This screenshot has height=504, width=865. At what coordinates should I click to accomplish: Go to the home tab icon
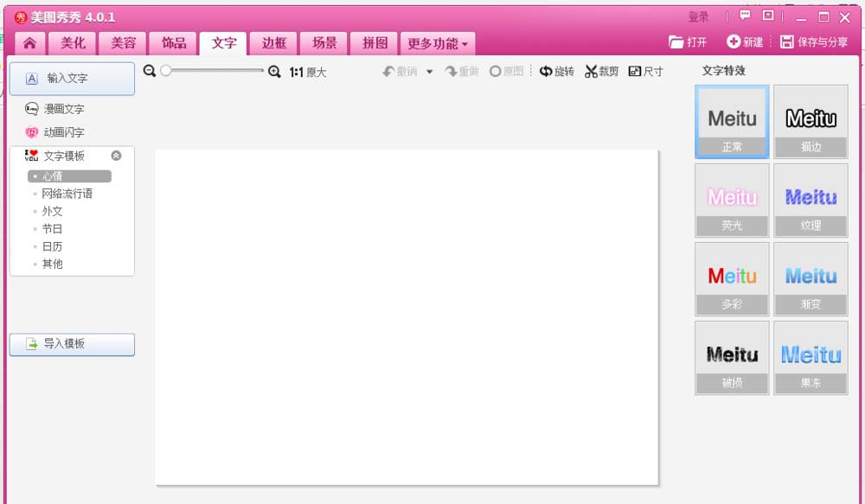(29, 43)
